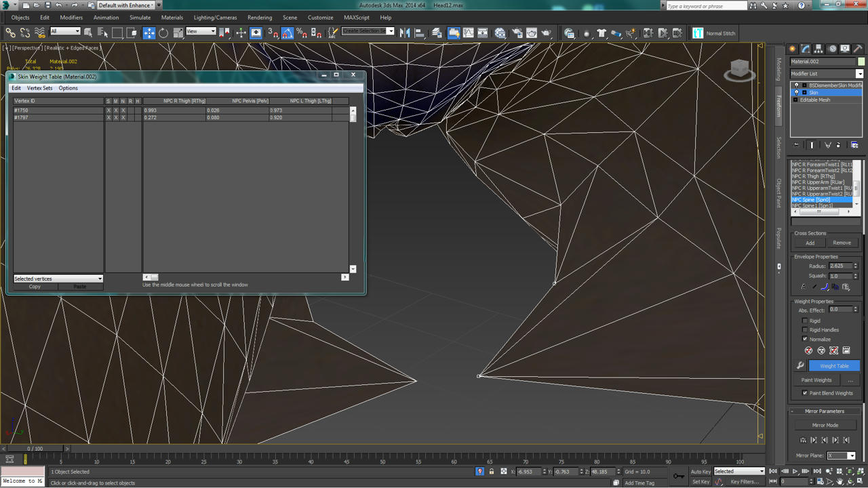This screenshot has height=488, width=868.
Task: Open the Utilities command panel
Action: coord(858,49)
